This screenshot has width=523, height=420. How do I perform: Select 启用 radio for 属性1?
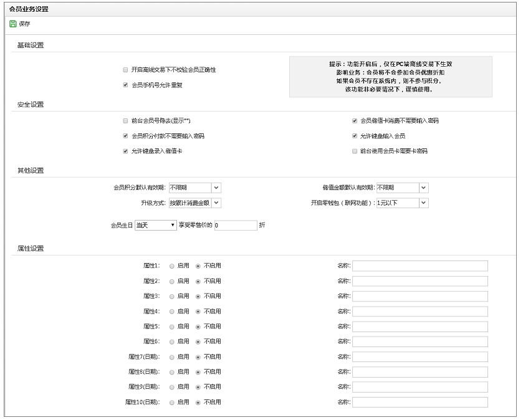click(172, 265)
